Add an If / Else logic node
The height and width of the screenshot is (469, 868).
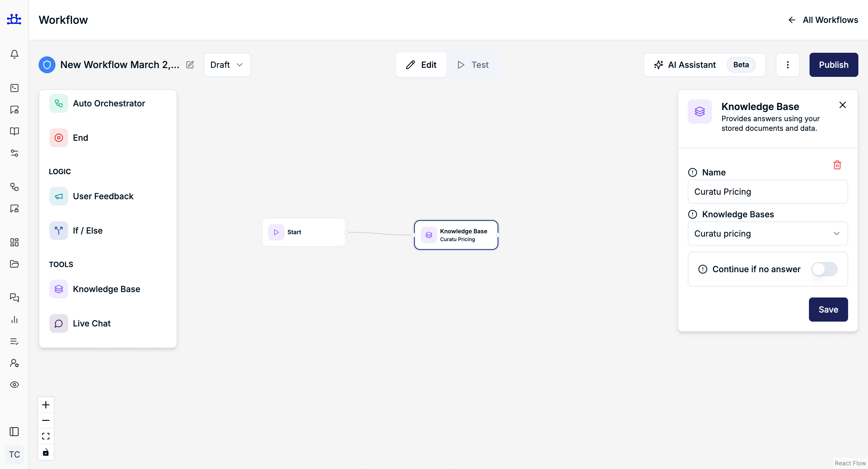[x=88, y=231]
